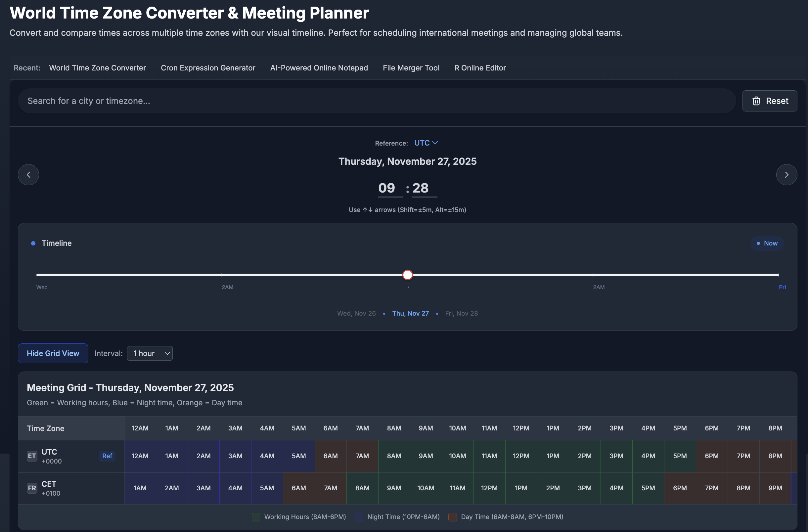Click the green Working Hours legend swatch
This screenshot has width=808, height=532.
tap(256, 517)
